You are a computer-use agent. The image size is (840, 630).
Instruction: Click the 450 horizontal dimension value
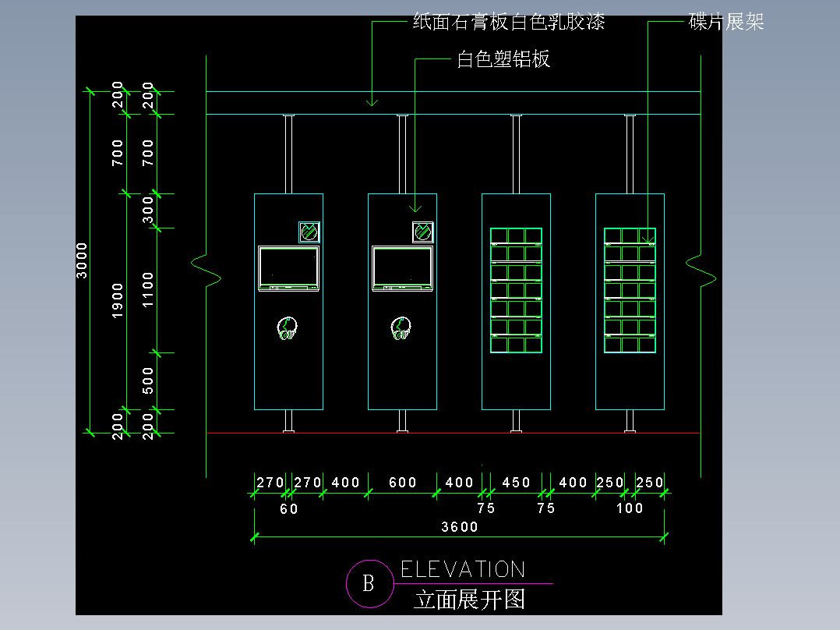point(516,483)
